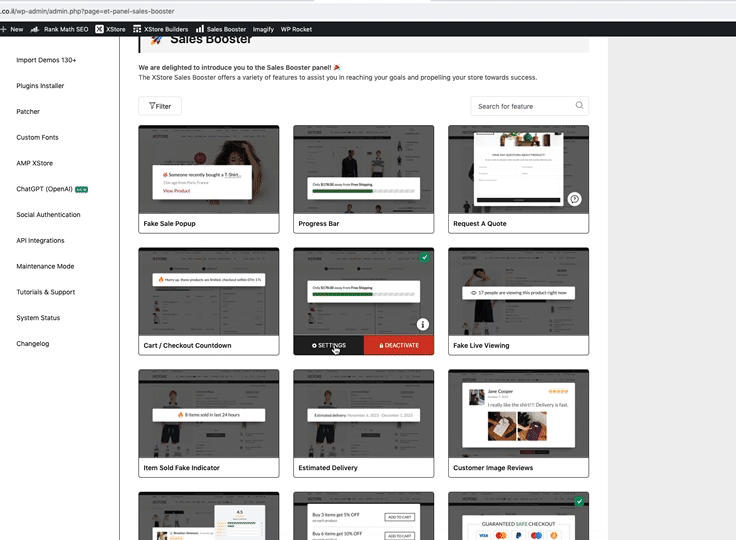
Task: View the System Status page
Action: coord(38,318)
